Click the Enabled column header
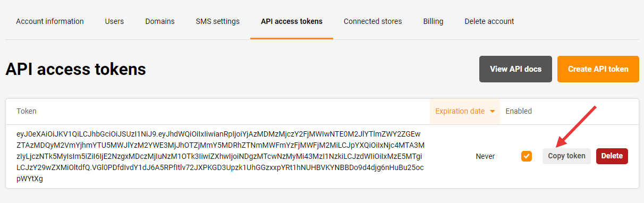This screenshot has height=203, width=644. click(519, 111)
